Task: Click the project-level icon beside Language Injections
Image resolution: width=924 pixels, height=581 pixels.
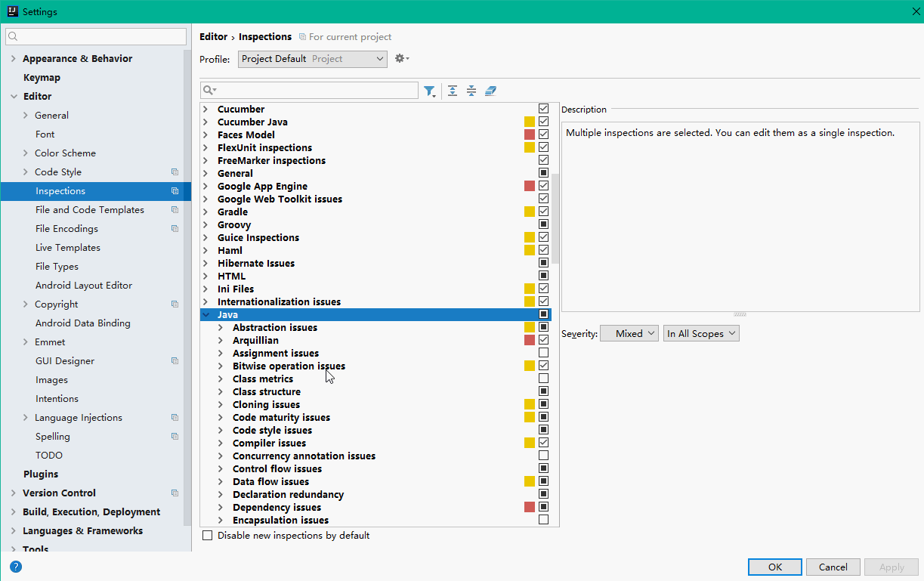Action: tap(175, 418)
